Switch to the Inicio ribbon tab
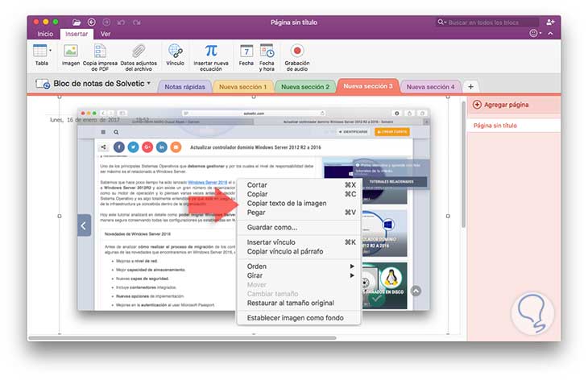Image resolution: width=588 pixels, height=380 pixels. coord(45,34)
